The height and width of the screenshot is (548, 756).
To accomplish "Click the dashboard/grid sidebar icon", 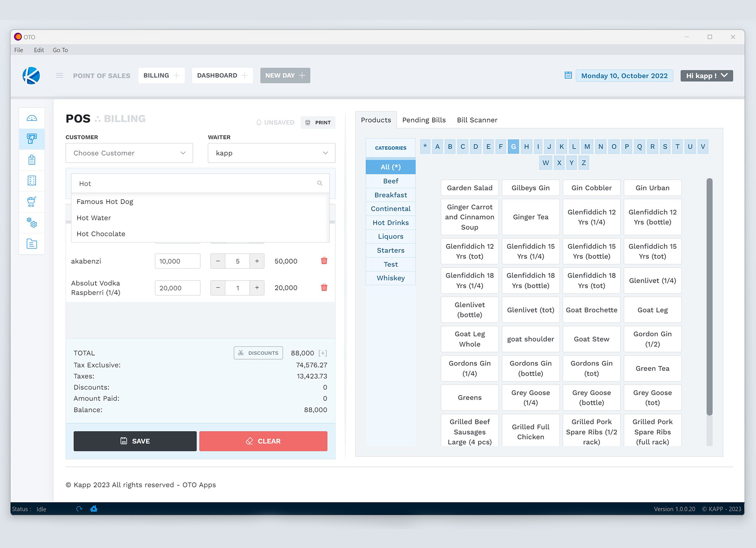I will [32, 117].
